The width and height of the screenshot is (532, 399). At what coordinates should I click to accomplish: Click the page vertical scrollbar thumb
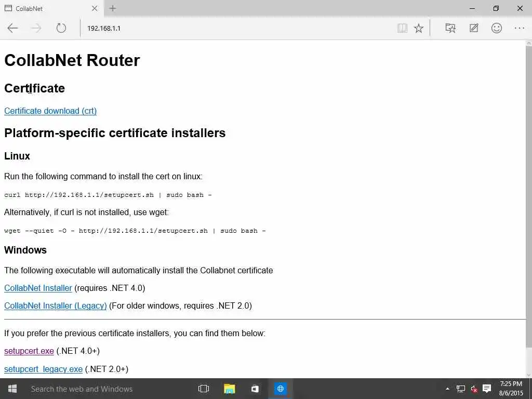[528, 197]
